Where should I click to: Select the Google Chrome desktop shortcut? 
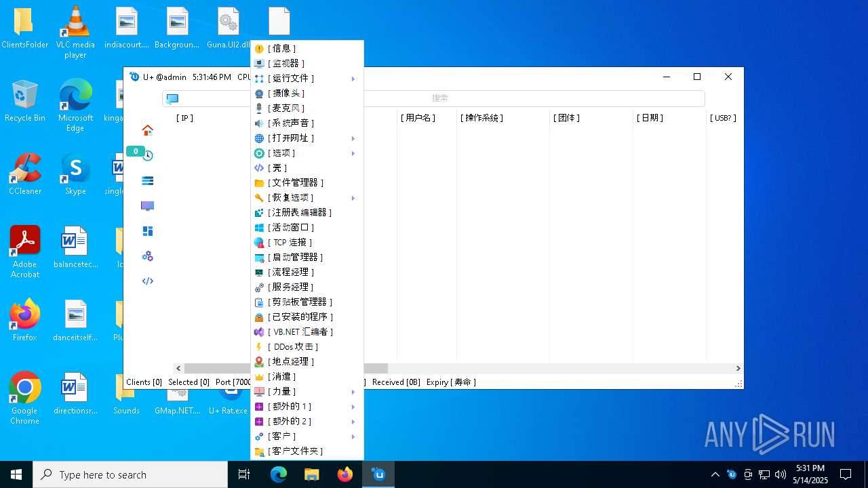25,399
